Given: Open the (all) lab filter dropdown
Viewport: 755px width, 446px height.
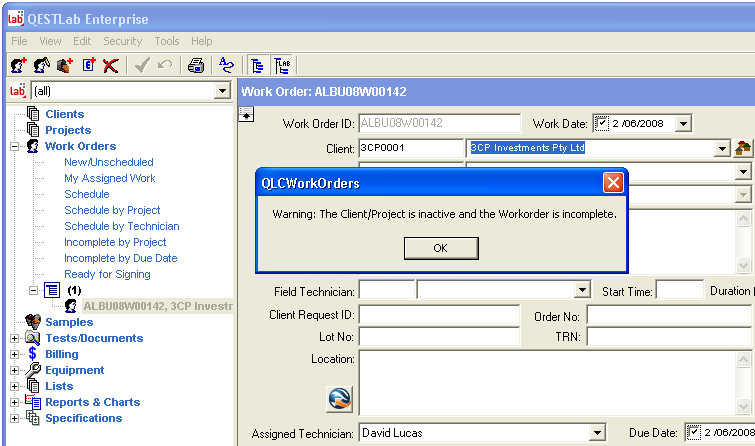Looking at the screenshot, I should (x=222, y=91).
